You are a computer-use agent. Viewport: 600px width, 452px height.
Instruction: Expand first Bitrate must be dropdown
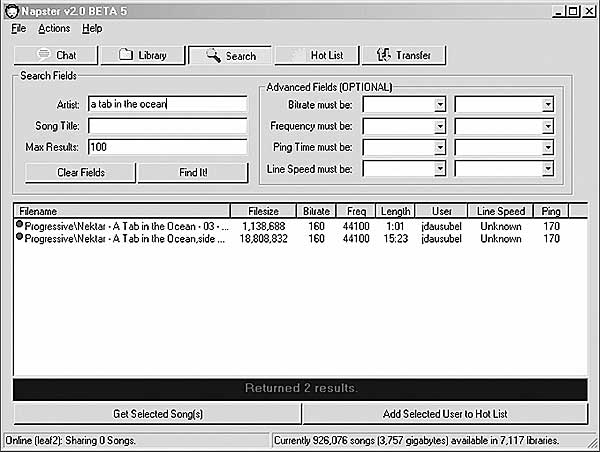[440, 104]
